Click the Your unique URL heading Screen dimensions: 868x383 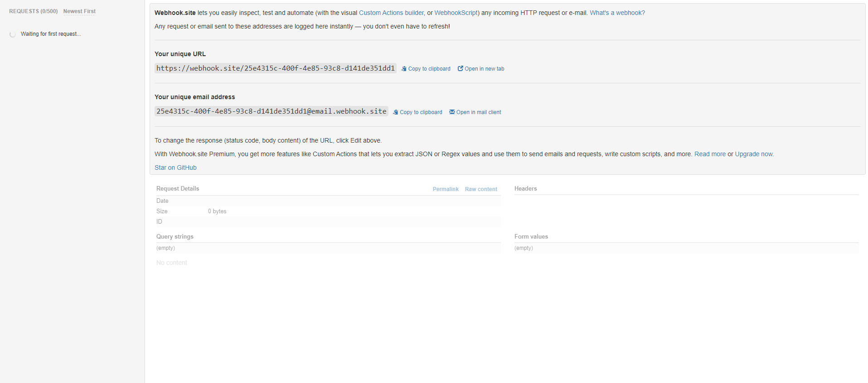[180, 54]
